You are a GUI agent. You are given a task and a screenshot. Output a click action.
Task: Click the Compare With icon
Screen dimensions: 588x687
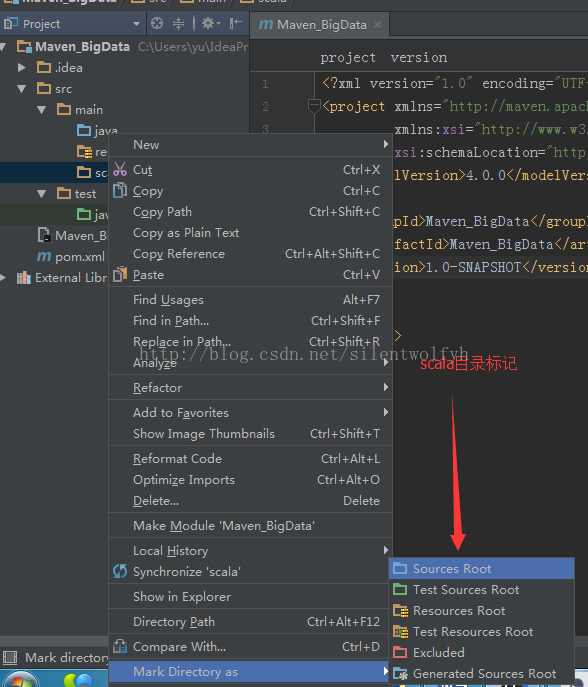(x=120, y=646)
